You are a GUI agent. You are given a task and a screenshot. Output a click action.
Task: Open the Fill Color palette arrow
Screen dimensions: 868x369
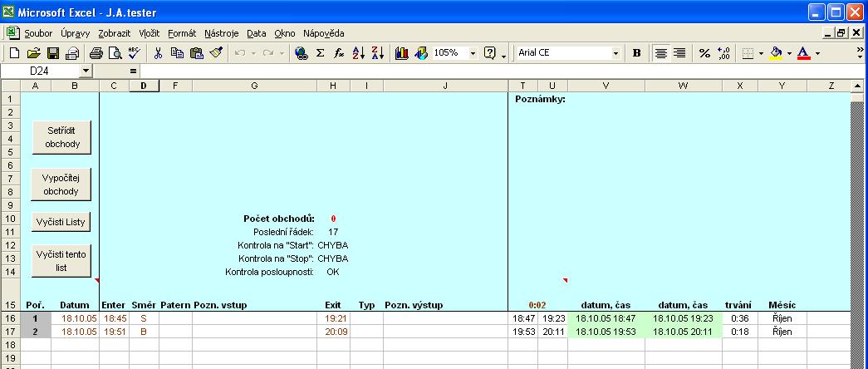coord(789,53)
